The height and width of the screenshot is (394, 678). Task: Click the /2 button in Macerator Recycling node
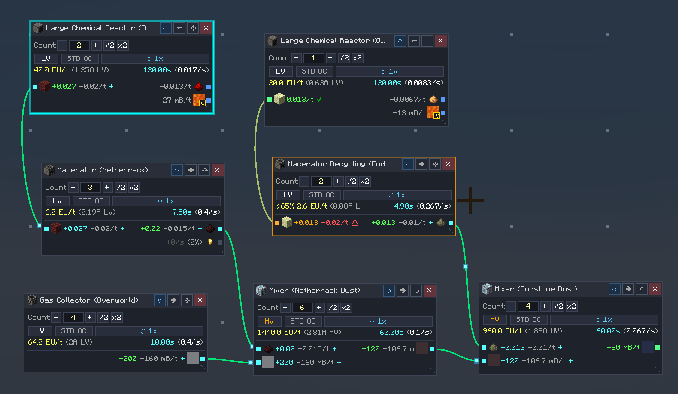[x=352, y=181]
